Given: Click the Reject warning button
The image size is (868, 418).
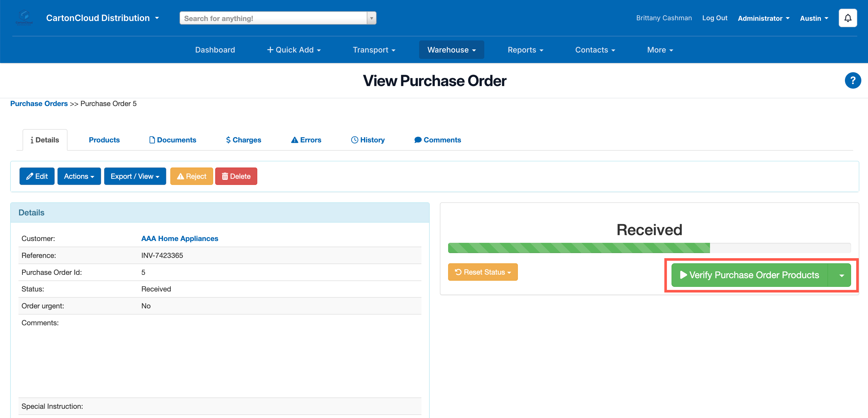Looking at the screenshot, I should (x=191, y=176).
